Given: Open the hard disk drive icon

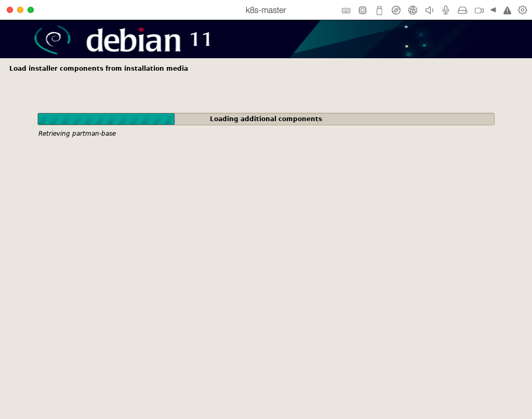Looking at the screenshot, I should [462, 10].
